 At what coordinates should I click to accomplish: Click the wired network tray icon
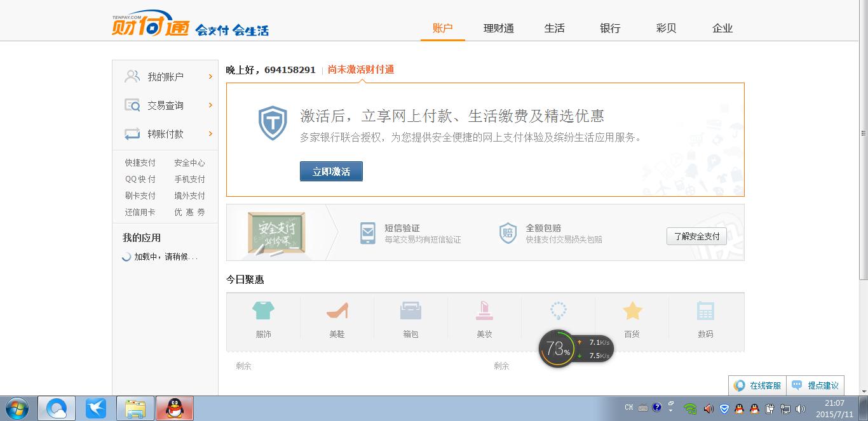pos(785,408)
